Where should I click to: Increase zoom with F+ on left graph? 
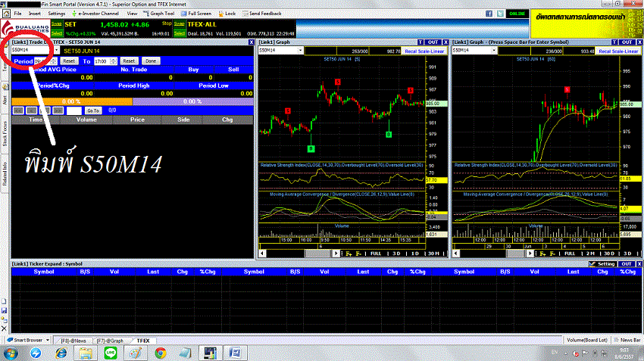[x=349, y=254]
